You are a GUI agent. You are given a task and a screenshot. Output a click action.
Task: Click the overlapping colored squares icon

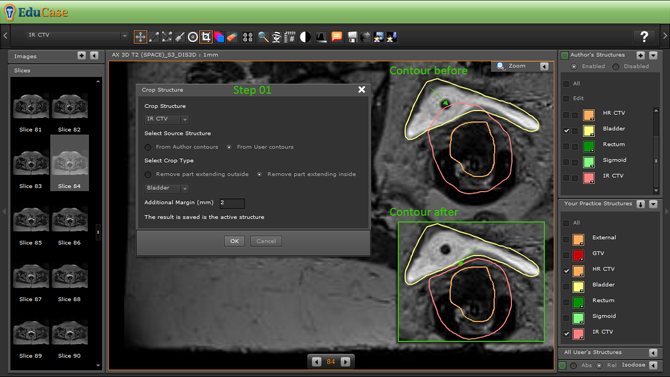coord(219,37)
